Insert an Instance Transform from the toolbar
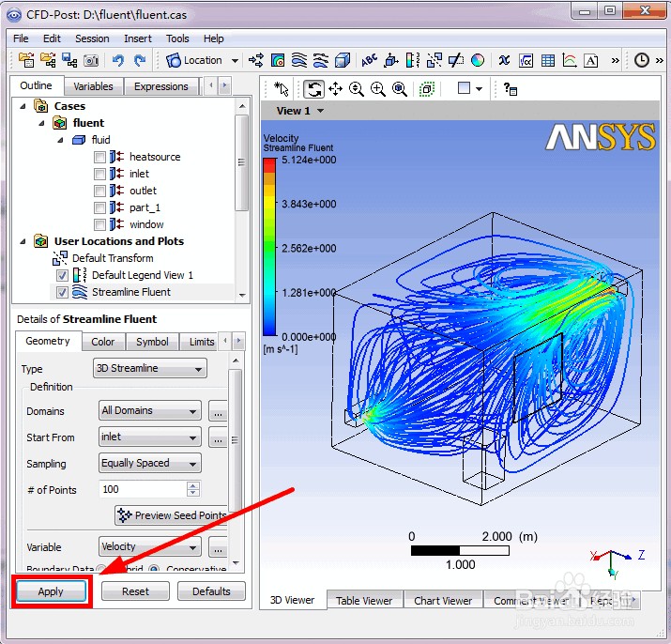 click(x=435, y=60)
